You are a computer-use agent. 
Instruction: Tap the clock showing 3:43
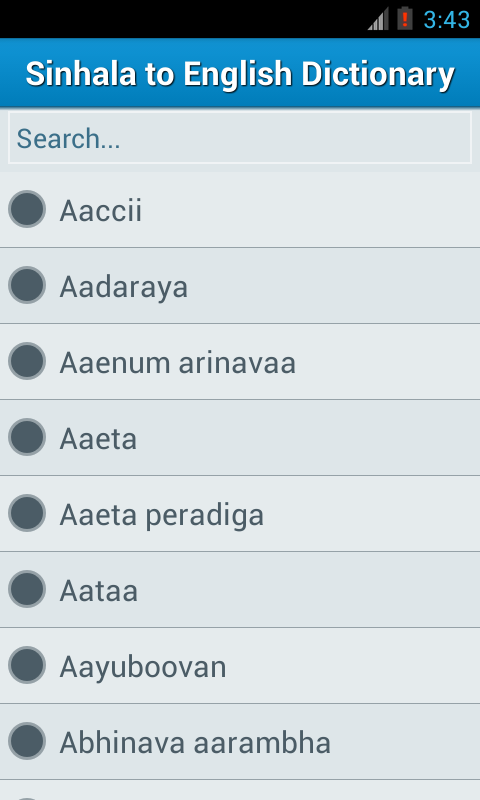[447, 20]
